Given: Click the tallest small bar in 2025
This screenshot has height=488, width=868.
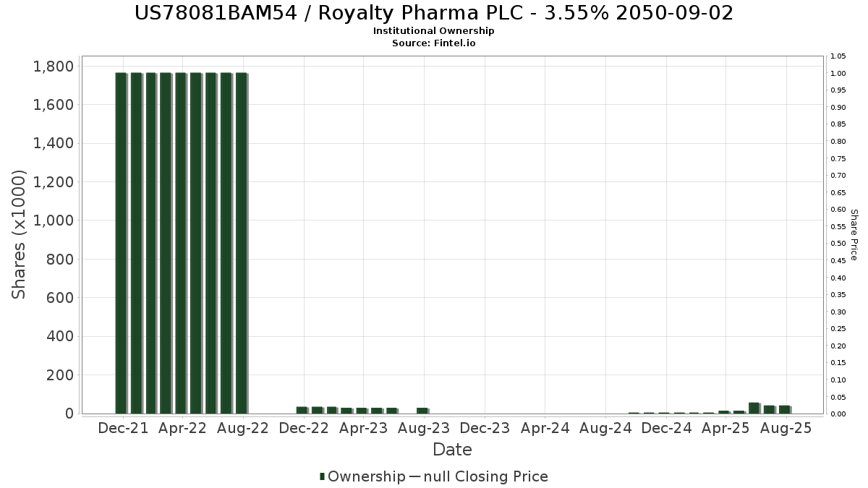Looking at the screenshot, I should 754,408.
